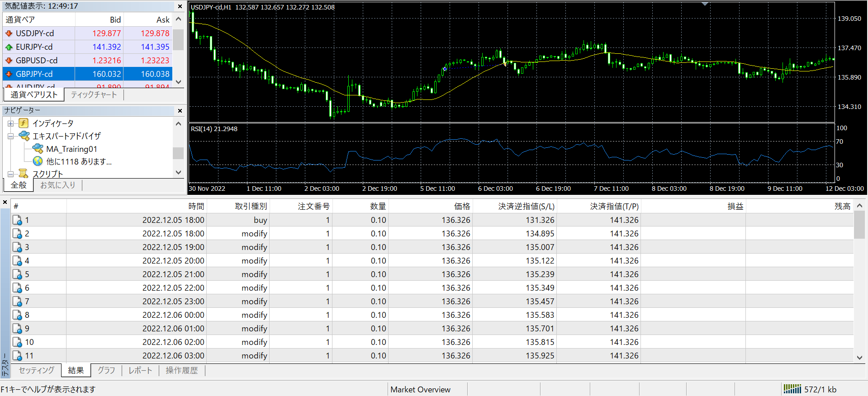Image resolution: width=868 pixels, height=396 pixels.
Task: Click the connection status bars icon
Action: (x=792, y=389)
